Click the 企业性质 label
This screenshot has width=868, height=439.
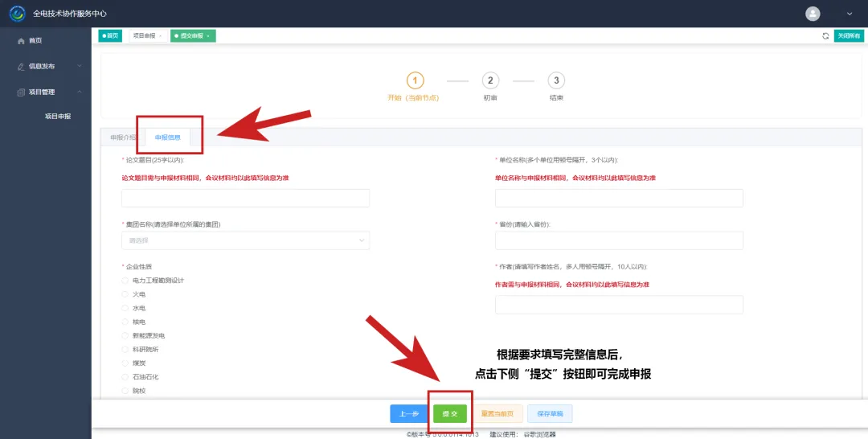[138, 267]
